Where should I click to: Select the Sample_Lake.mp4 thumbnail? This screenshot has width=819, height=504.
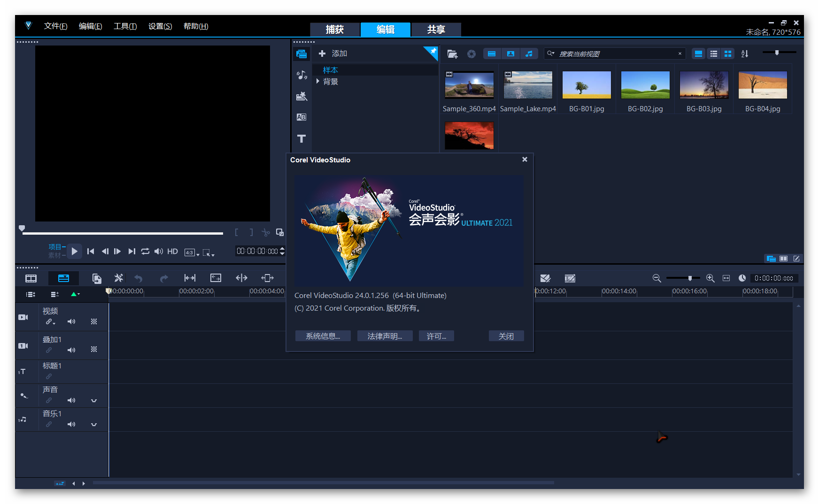tap(528, 85)
